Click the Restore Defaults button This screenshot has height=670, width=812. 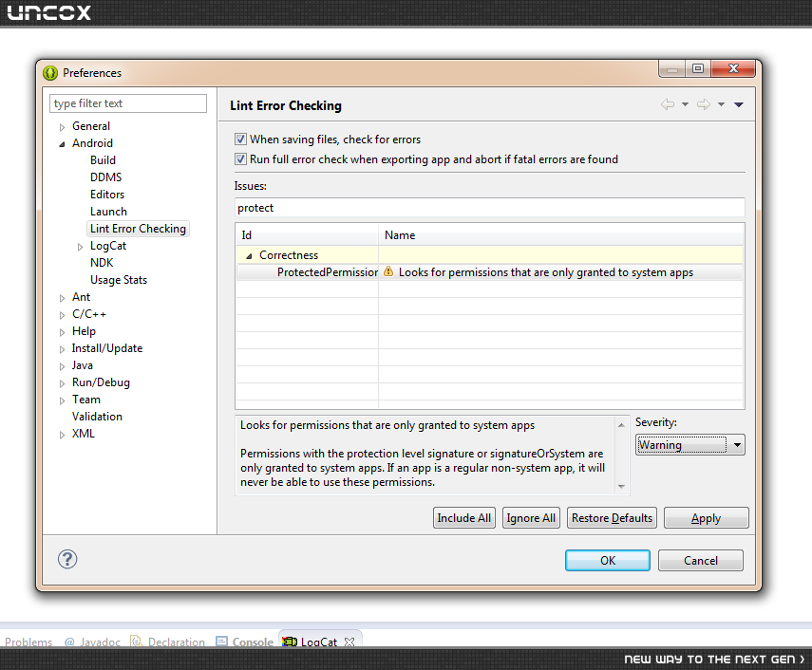pos(612,518)
